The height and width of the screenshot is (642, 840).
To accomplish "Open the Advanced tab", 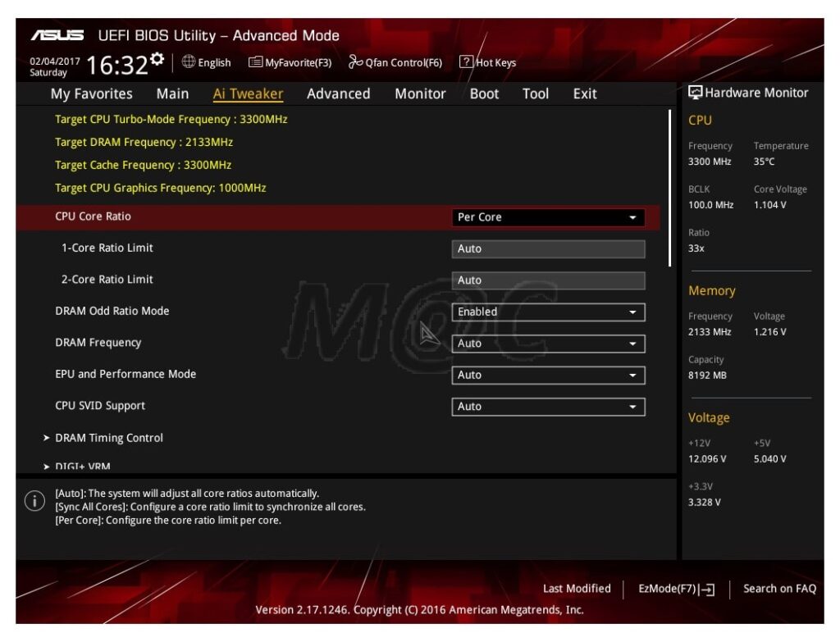I will 339,93.
